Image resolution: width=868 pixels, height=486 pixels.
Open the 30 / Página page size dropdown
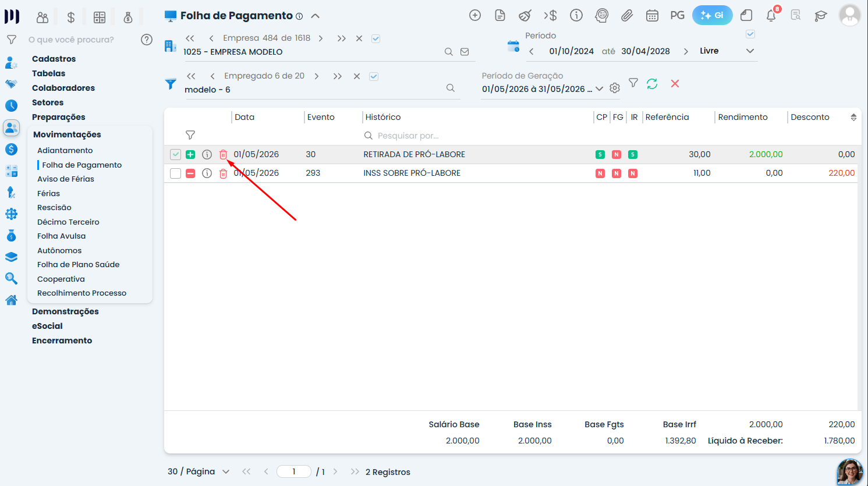pyautogui.click(x=198, y=471)
